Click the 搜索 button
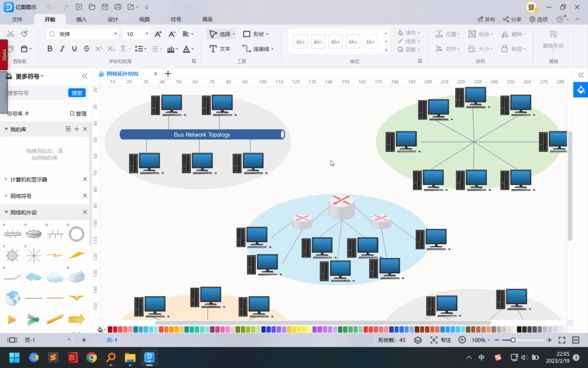Image resolution: width=588 pixels, height=368 pixels. pos(77,93)
